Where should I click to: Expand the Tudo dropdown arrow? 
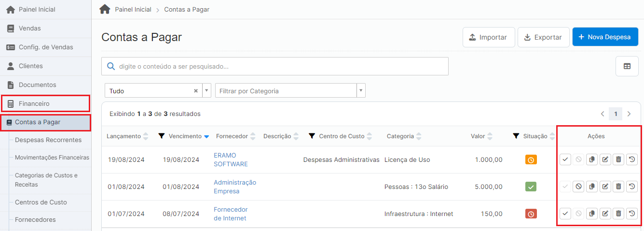pyautogui.click(x=206, y=91)
